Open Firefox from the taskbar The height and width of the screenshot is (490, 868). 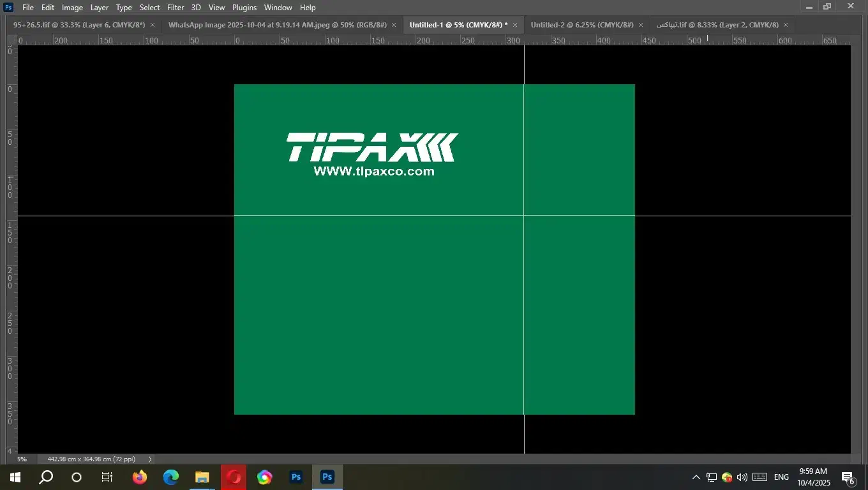[x=139, y=477]
